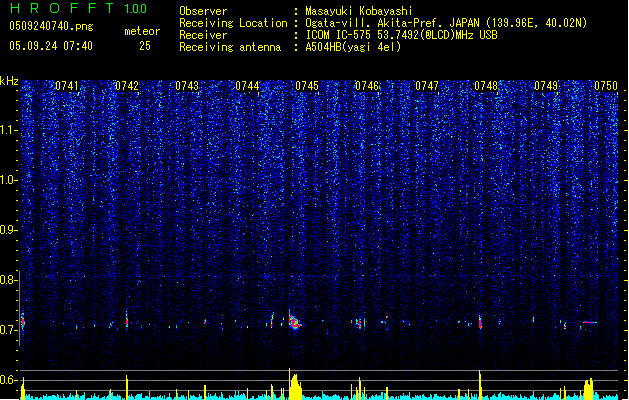This screenshot has width=629, height=400.
Task: Click the meteor echo at 0748
Action: [480, 322]
